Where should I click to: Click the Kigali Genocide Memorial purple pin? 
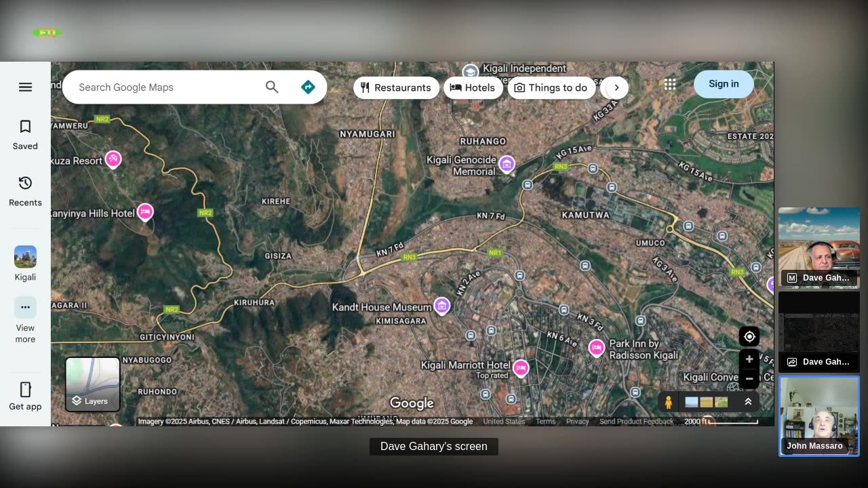click(507, 163)
